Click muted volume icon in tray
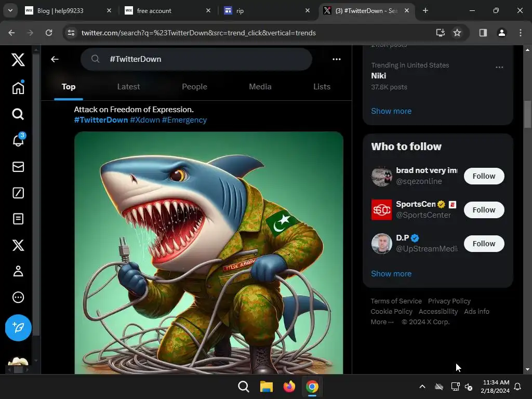 point(469,387)
